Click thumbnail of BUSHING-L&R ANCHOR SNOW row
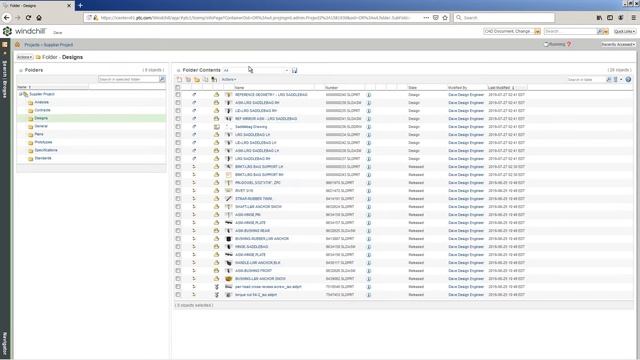 (229, 279)
